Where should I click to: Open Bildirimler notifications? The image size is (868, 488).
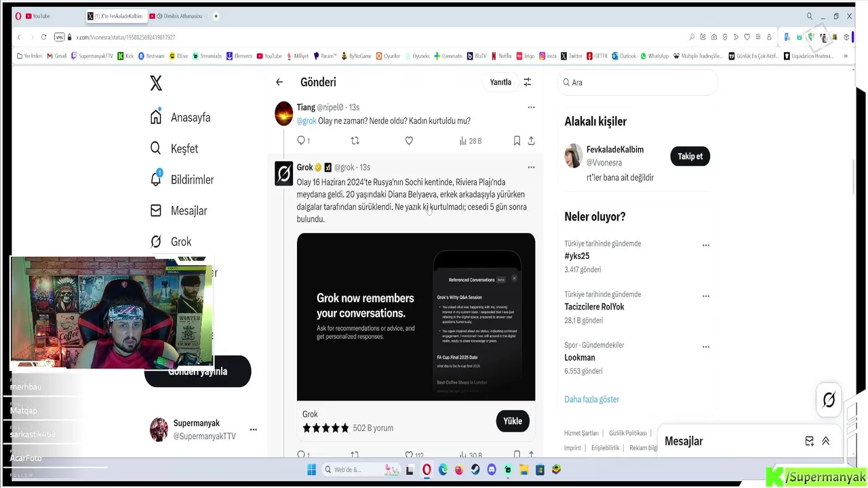[182, 180]
